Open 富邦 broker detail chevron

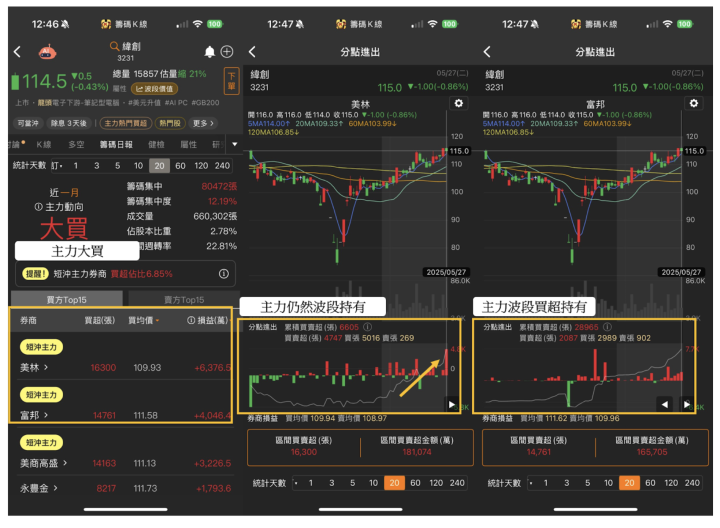pos(46,415)
